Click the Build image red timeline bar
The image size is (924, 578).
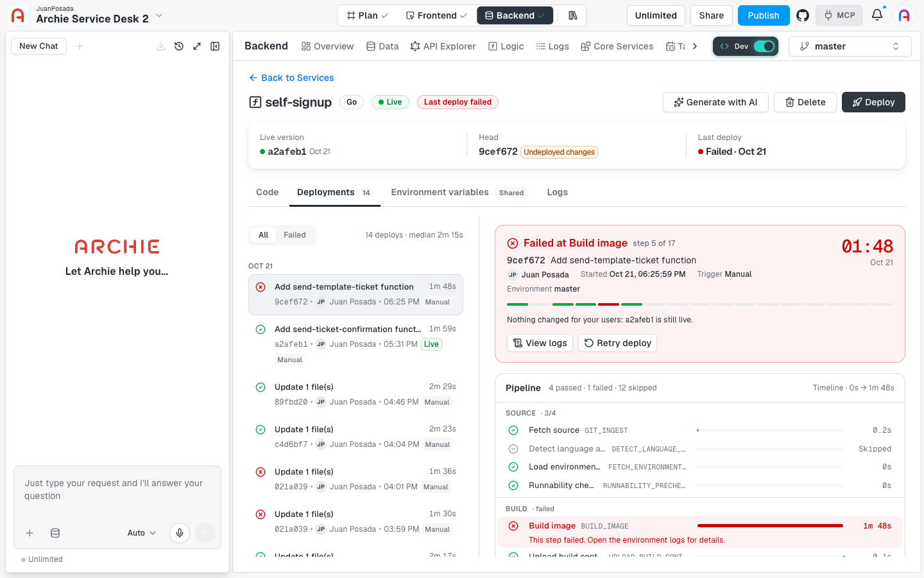coord(770,526)
